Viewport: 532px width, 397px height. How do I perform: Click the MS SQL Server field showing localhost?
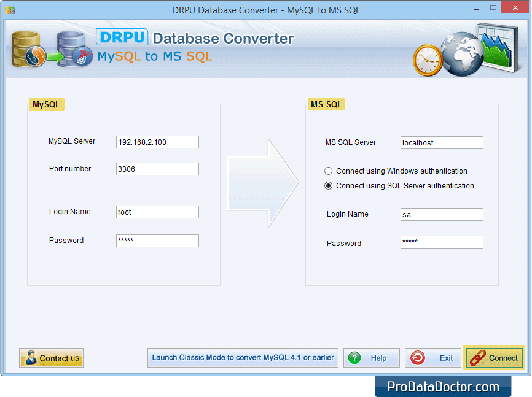442,143
